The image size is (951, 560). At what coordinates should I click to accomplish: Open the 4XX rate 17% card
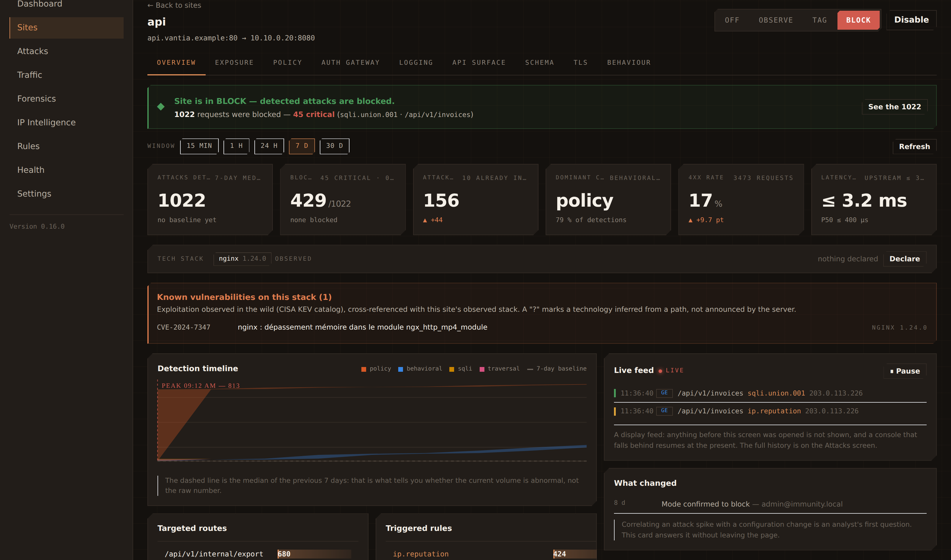741,199
